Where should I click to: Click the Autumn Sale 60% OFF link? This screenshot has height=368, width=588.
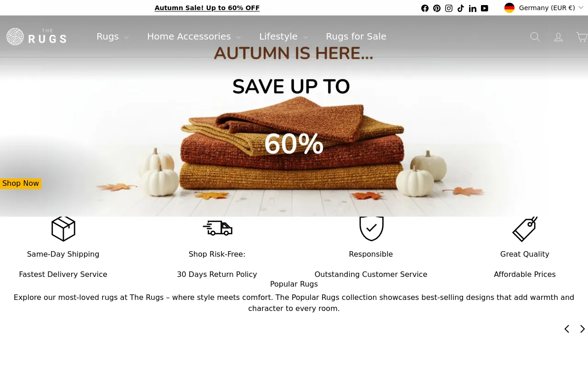[x=207, y=8]
